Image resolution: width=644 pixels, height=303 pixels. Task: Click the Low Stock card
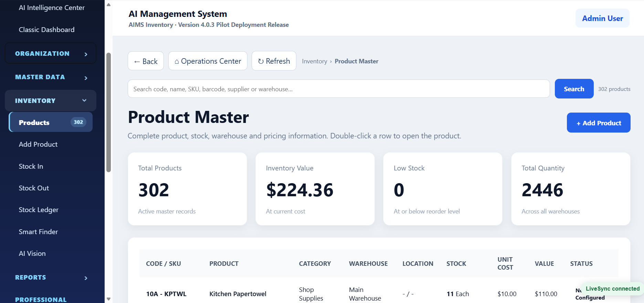click(443, 189)
